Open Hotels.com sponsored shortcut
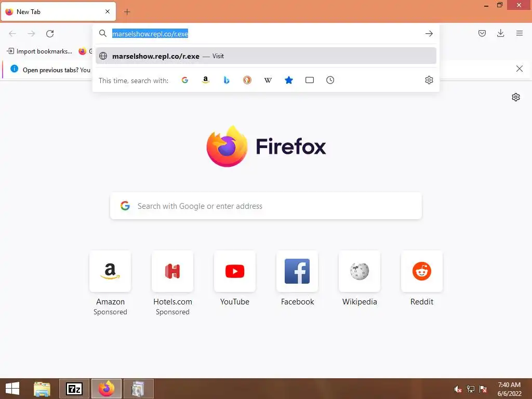The width and height of the screenshot is (532, 399). pyautogui.click(x=172, y=271)
